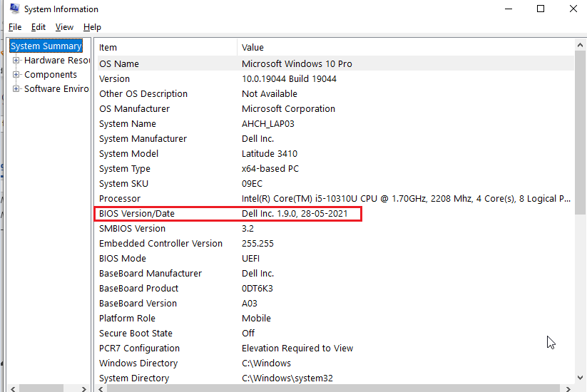Click the AHCH_LAP03 value
The height and width of the screenshot is (392, 587).
point(268,124)
